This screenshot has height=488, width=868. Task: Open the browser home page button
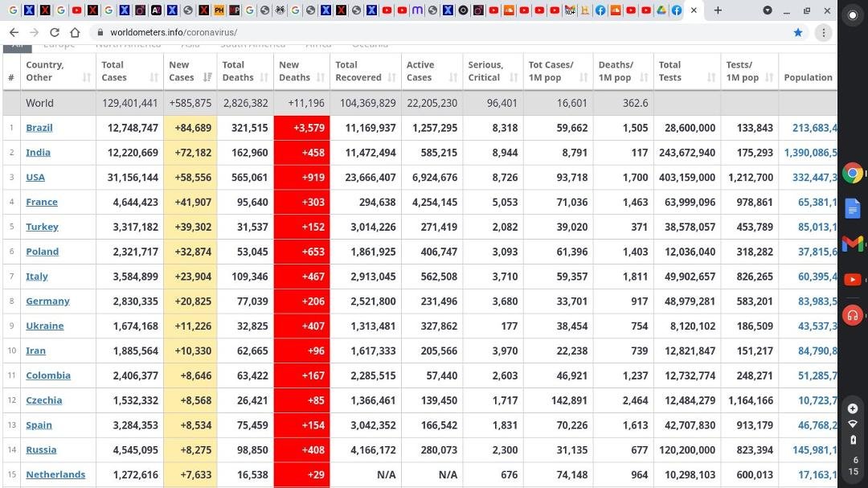click(x=75, y=32)
